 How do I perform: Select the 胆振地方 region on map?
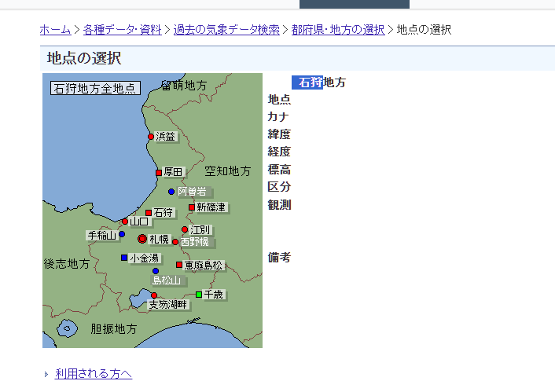click(x=114, y=329)
